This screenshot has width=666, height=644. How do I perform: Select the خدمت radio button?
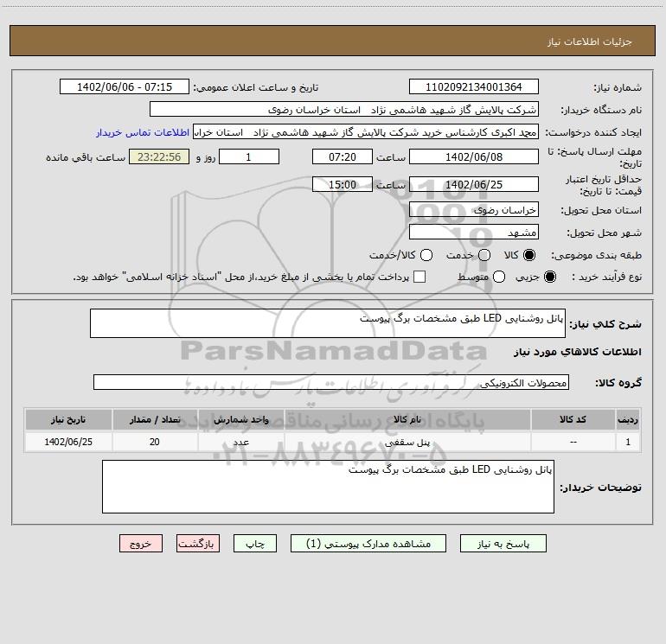tap(484, 255)
